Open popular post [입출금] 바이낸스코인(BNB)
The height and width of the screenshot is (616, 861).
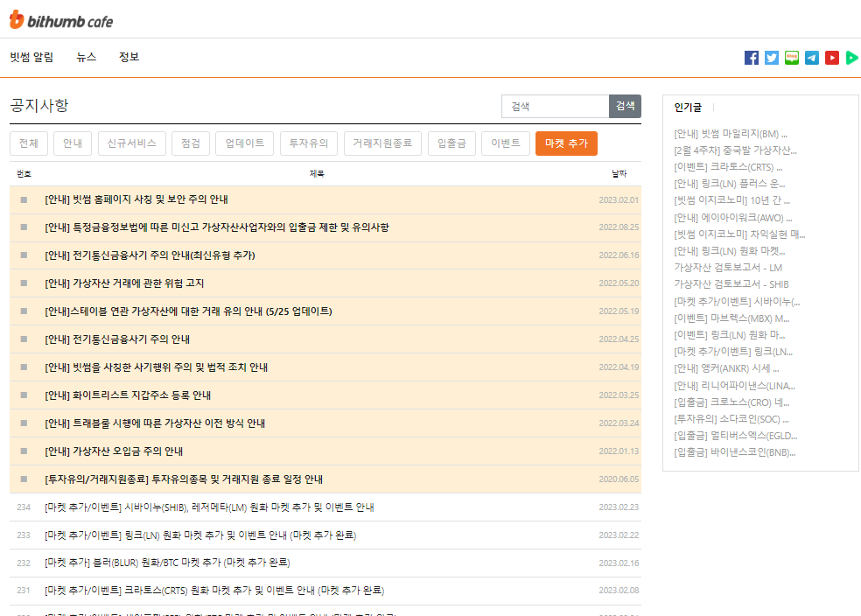pos(735,452)
